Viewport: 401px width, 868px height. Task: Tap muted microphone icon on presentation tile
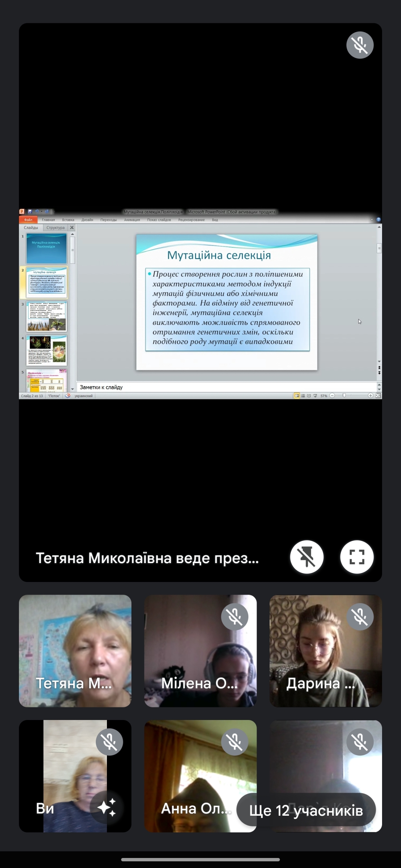pos(360,45)
